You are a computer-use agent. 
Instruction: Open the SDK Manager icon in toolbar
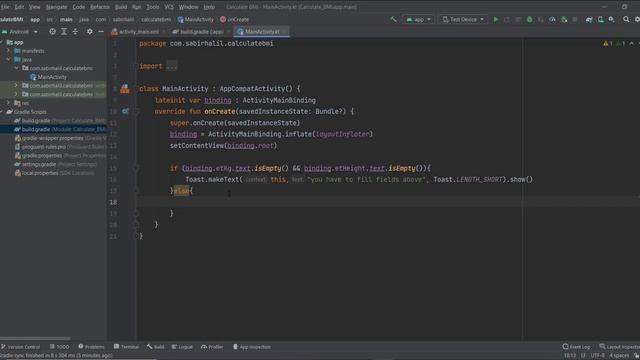(x=611, y=19)
